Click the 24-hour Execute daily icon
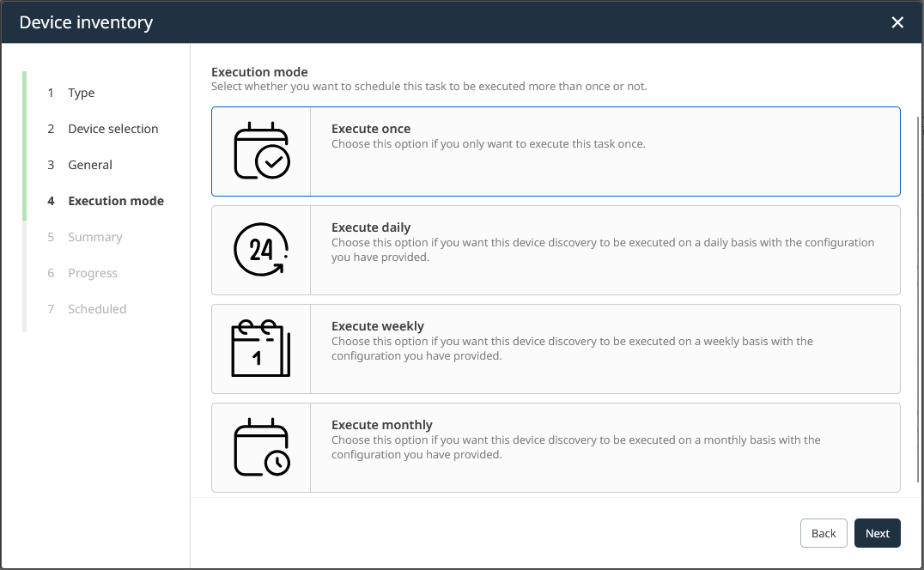Viewport: 924px width, 570px height. tap(262, 250)
